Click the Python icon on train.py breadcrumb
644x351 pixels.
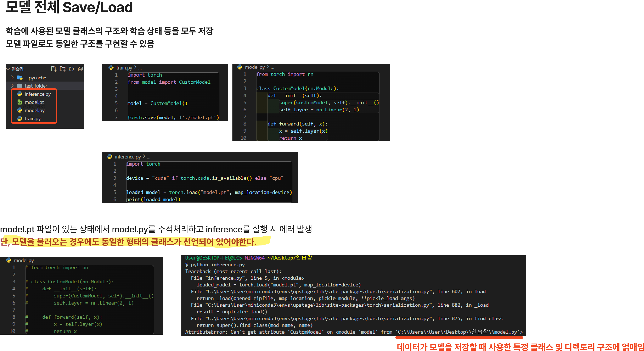tap(111, 68)
